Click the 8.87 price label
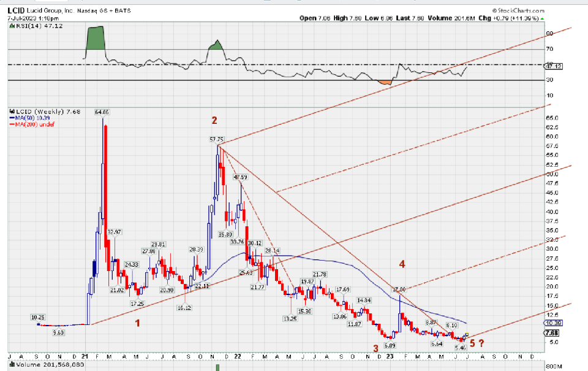This screenshot has width=588, height=371. tap(431, 322)
